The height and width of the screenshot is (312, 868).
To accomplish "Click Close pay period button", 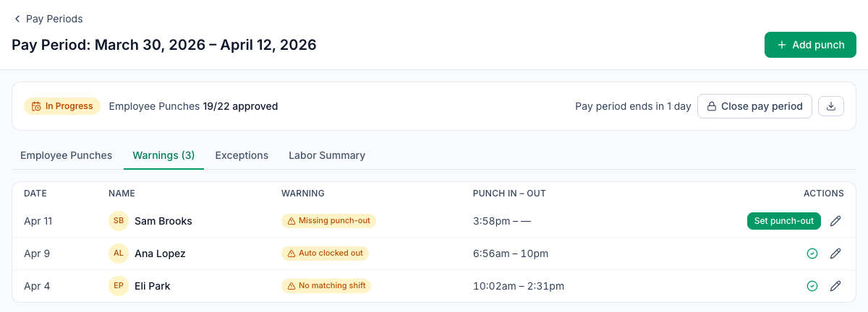I will pos(754,106).
